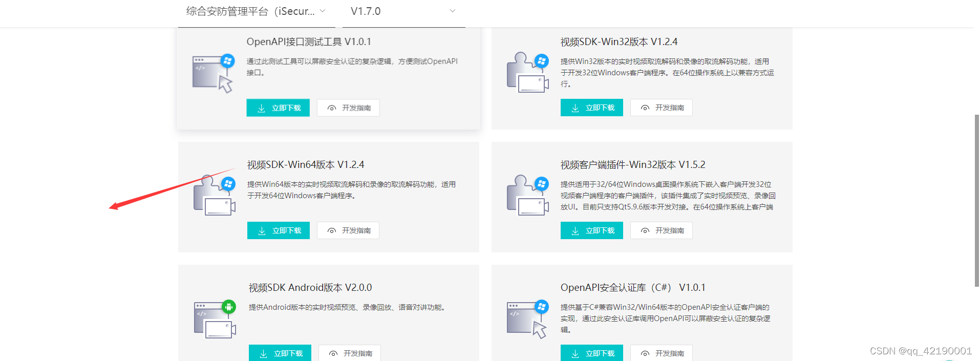Open 开发指南 for OpenAPI安全认证库 (C#) V1.0.1
The height and width of the screenshot is (361, 980).
coord(662,353)
